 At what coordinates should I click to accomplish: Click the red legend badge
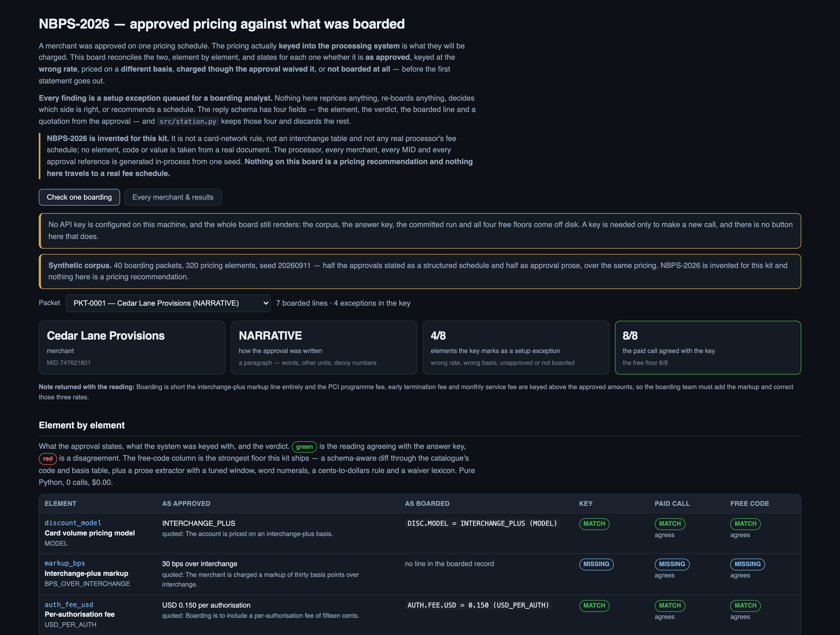[x=48, y=458]
